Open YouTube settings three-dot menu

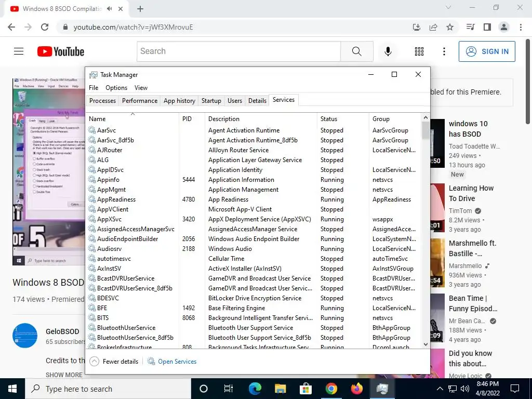(x=444, y=51)
